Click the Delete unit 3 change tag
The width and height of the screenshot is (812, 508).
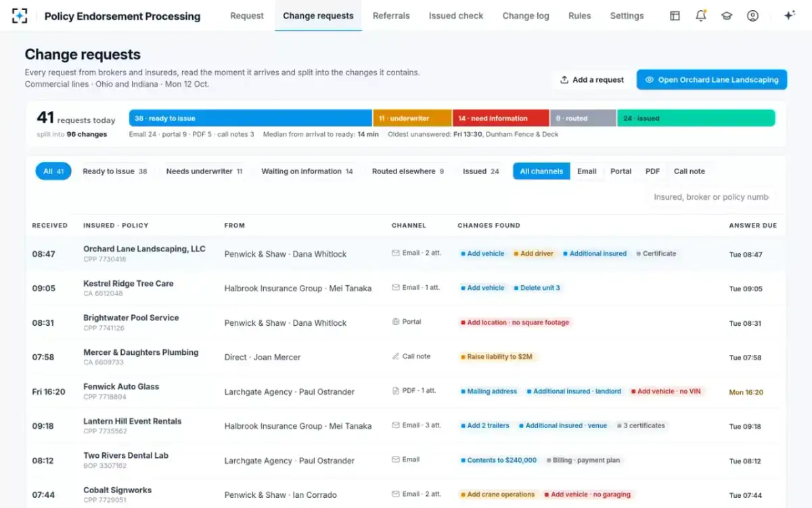coord(537,288)
